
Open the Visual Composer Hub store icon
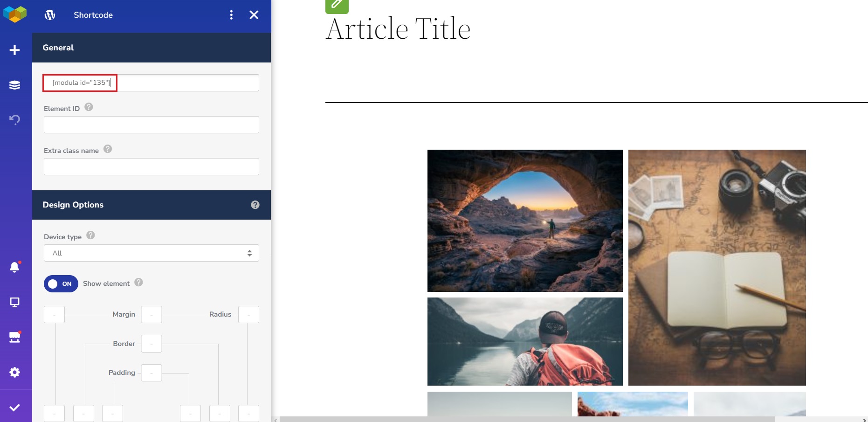(15, 337)
